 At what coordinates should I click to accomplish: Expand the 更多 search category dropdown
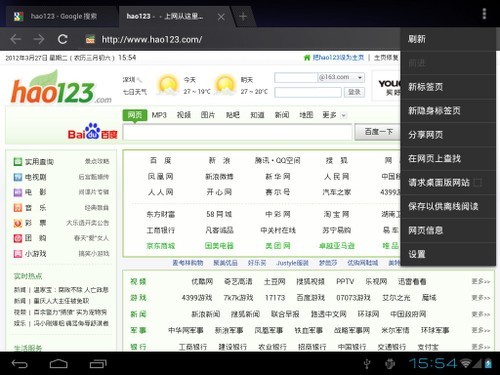344,115
